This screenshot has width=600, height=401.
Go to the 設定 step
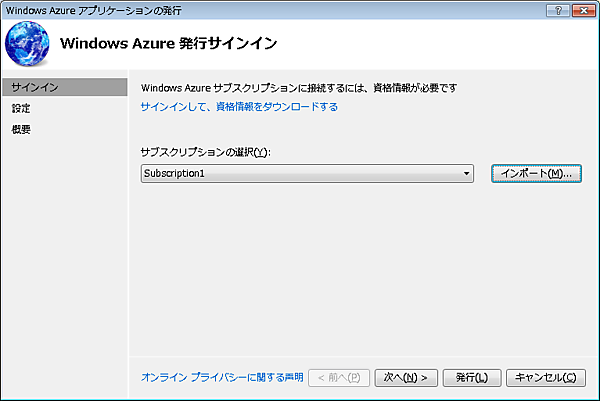(21, 108)
